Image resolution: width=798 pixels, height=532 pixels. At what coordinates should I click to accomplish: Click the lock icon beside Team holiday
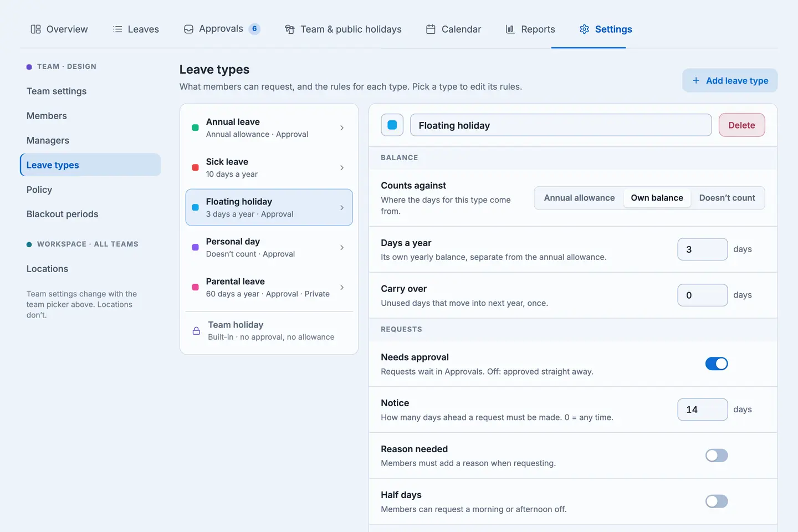196,331
